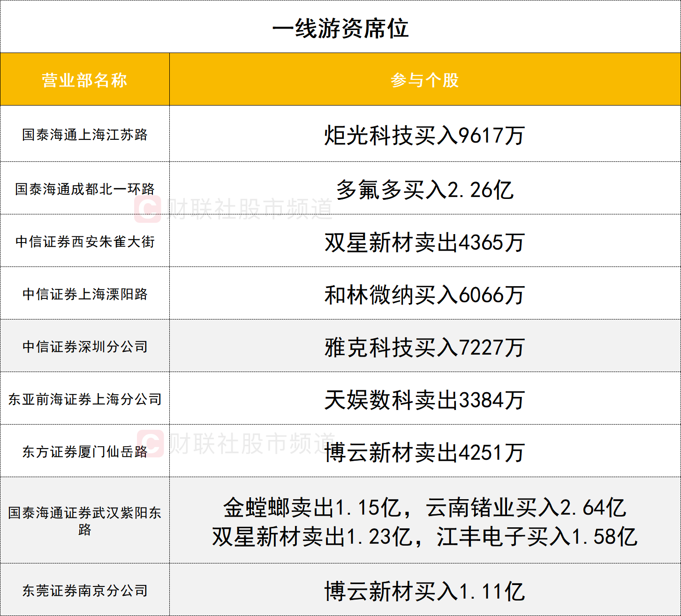Select the cell '和林微纳买入6066万'
The width and height of the screenshot is (681, 616).
(425, 294)
